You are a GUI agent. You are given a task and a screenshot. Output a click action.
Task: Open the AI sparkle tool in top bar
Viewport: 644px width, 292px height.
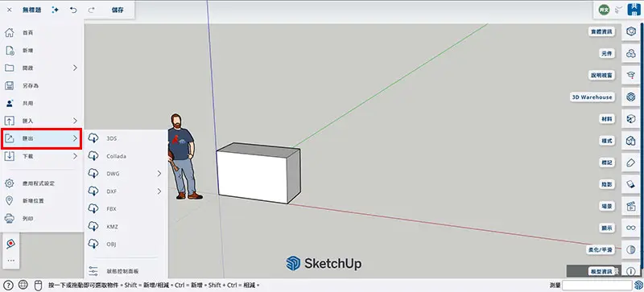point(56,10)
